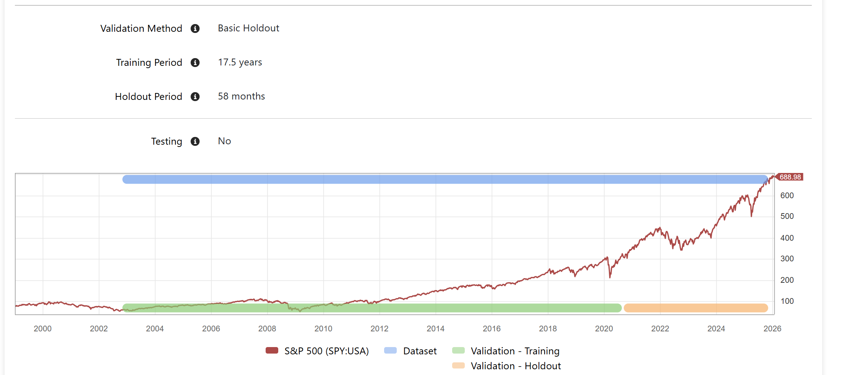
Task: Toggle the S&P 500 (SPY:USA) legend label
Action: click(x=326, y=351)
